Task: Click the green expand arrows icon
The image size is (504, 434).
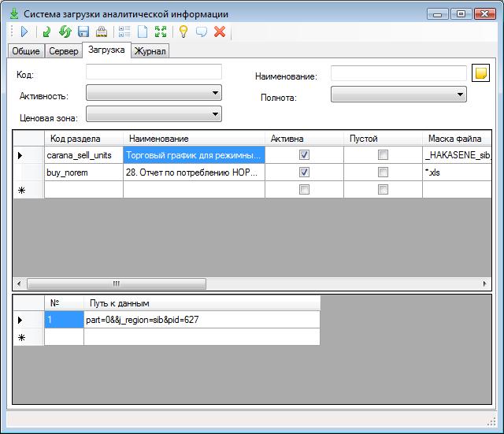Action: (x=161, y=32)
